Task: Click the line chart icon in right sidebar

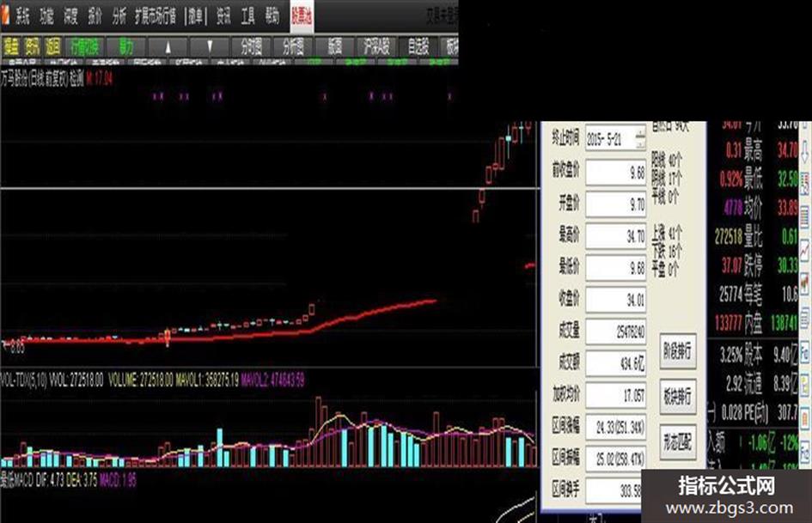Action: [x=805, y=252]
